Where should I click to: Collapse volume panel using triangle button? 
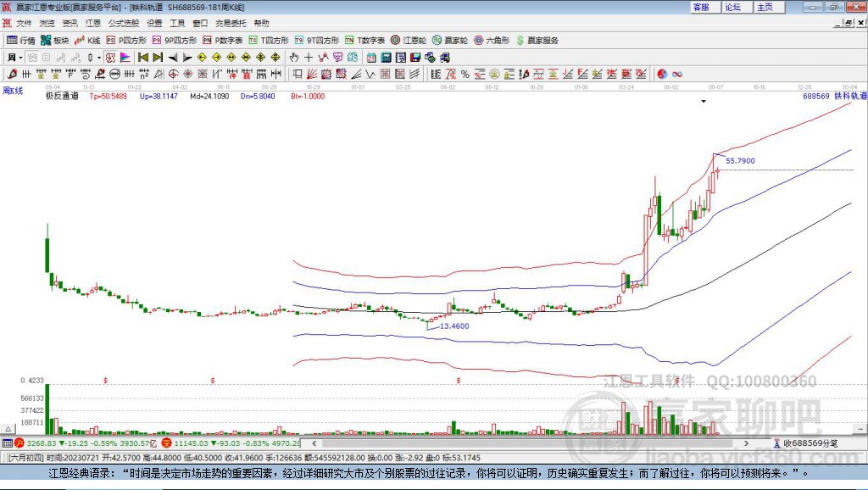click(x=8, y=429)
